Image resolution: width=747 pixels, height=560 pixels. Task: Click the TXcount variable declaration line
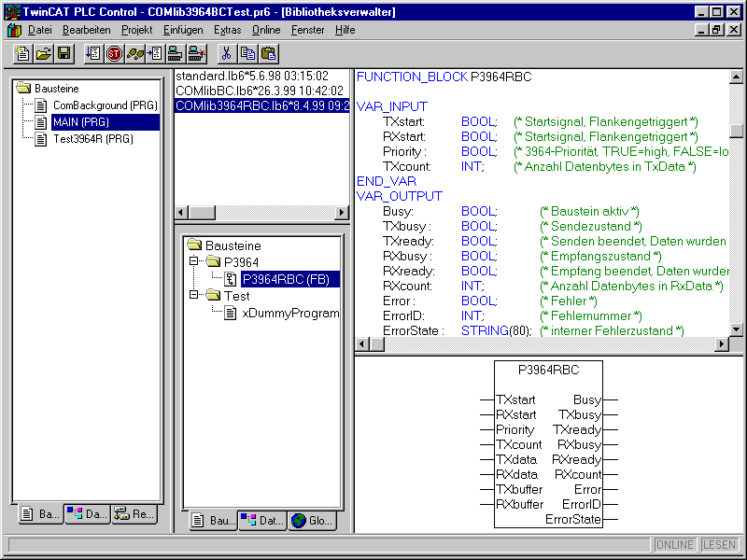[x=540, y=166]
